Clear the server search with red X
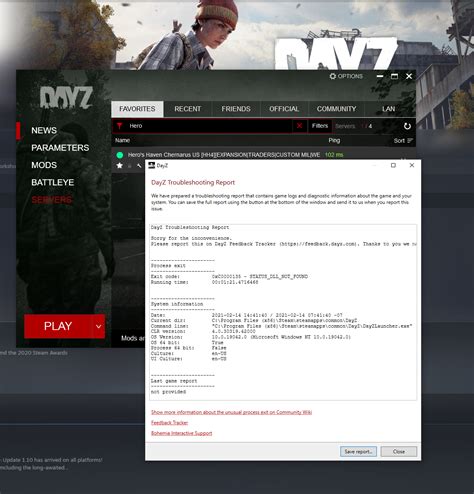The width and height of the screenshot is (474, 494). tap(299, 126)
